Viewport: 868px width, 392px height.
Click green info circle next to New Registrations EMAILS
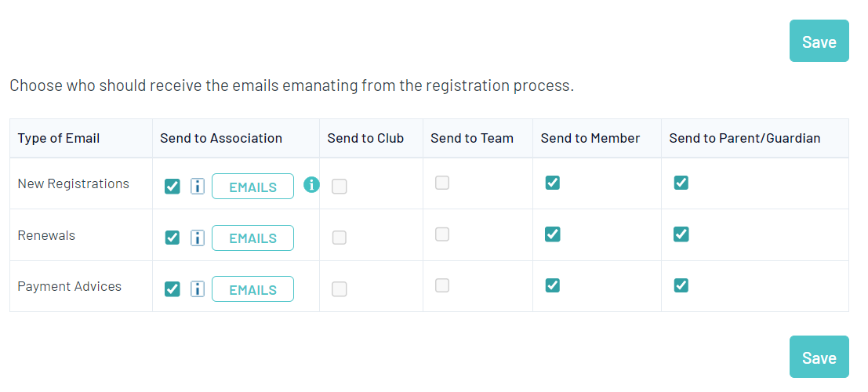click(311, 185)
